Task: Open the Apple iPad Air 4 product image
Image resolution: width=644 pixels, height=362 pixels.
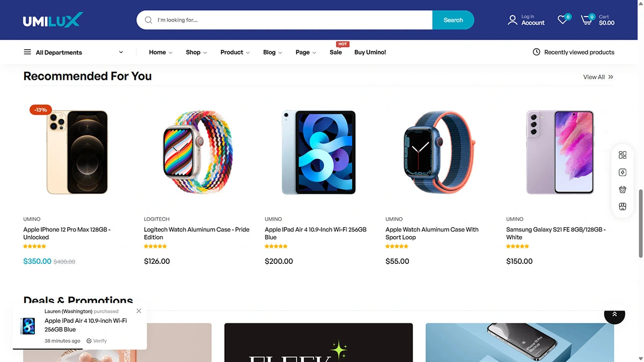Action: (319, 152)
